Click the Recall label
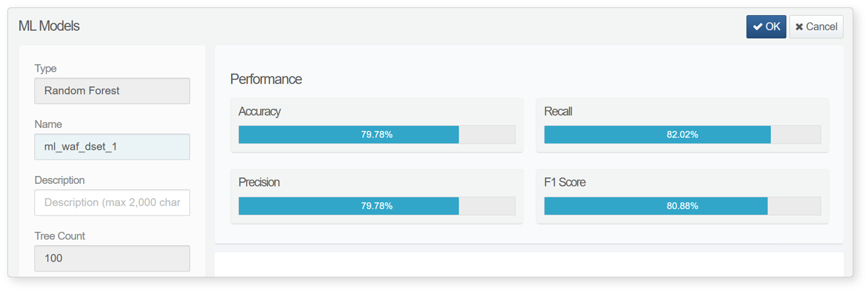This screenshot has width=868, height=292. (558, 111)
